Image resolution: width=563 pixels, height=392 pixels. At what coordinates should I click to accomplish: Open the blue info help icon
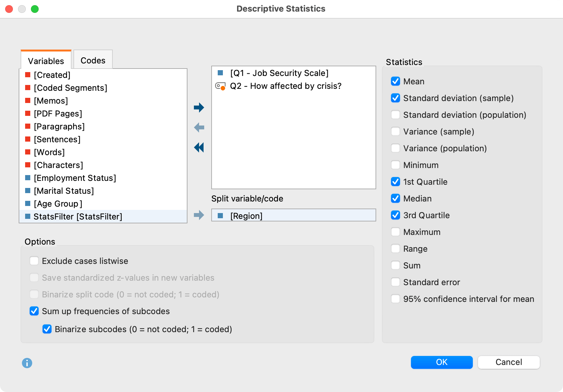click(x=27, y=363)
